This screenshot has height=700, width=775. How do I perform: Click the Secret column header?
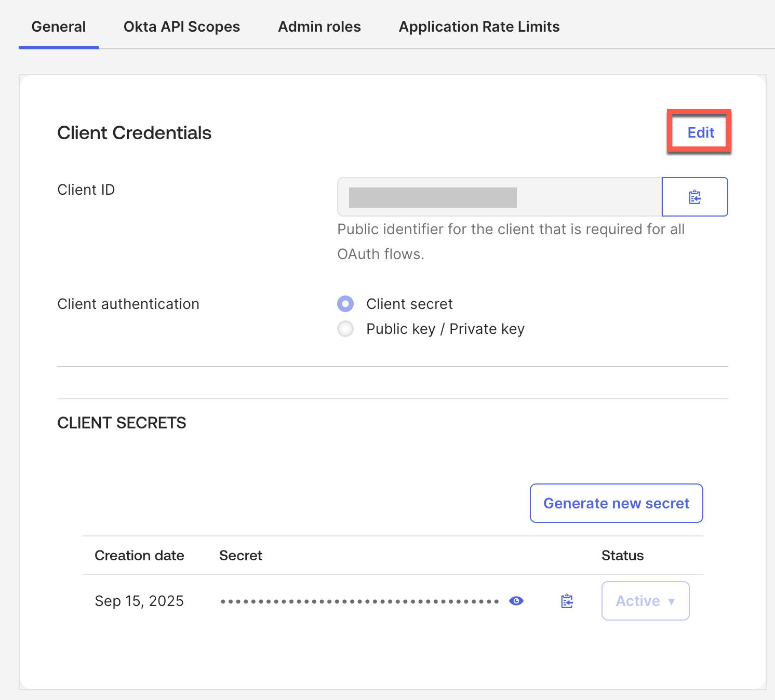(x=240, y=555)
